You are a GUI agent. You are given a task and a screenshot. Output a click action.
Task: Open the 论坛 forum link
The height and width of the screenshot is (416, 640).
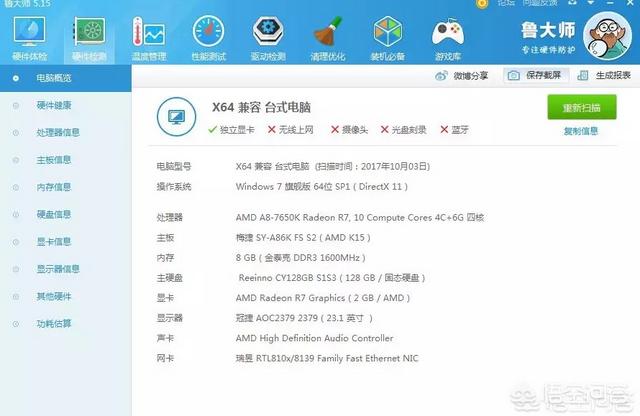(506, 3)
